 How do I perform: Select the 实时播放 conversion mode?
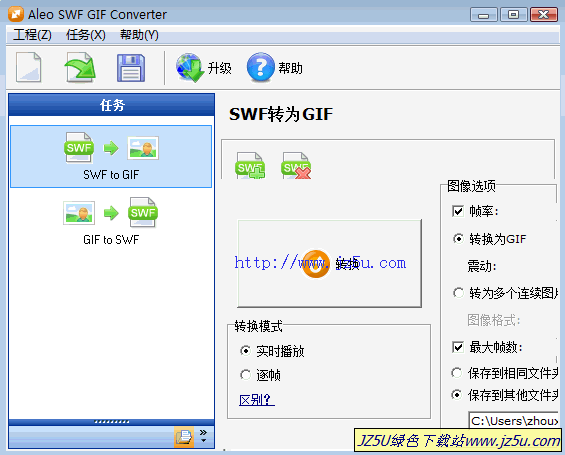pos(245,351)
